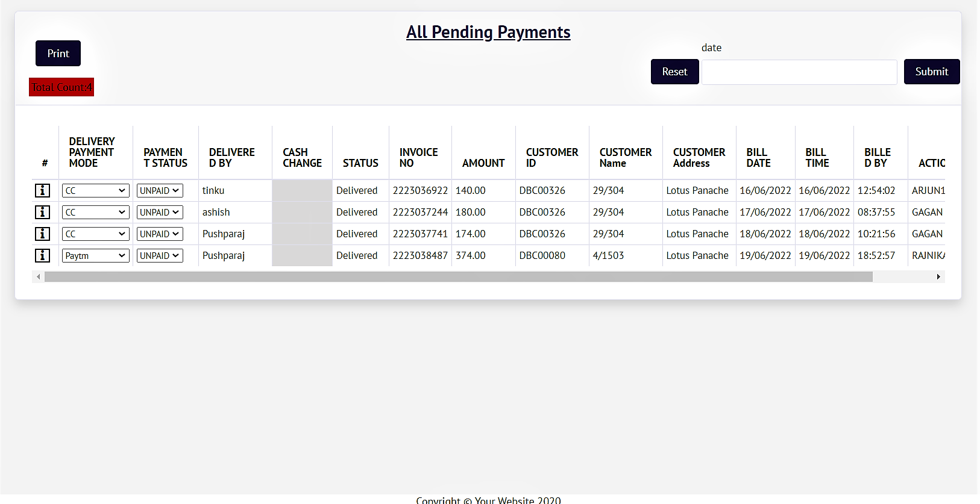Open info icon for invoice 2223037741
The image size is (980, 504).
pos(42,234)
